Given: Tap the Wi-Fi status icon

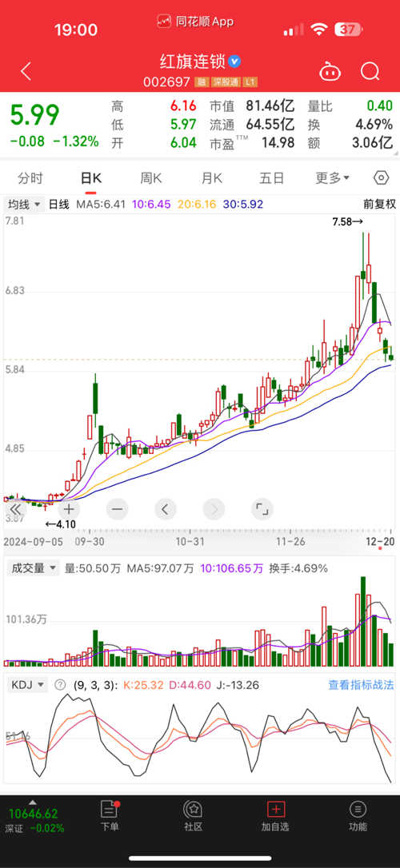Looking at the screenshot, I should (x=319, y=30).
